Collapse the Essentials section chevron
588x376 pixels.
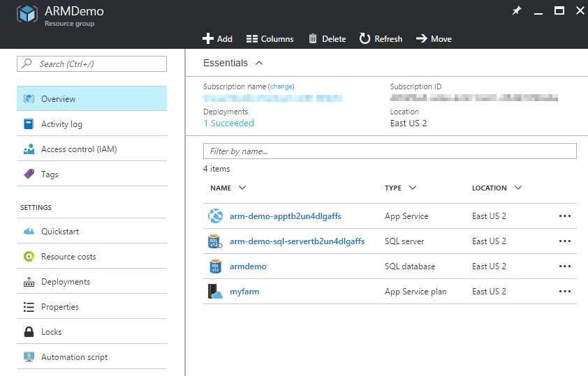tap(259, 63)
